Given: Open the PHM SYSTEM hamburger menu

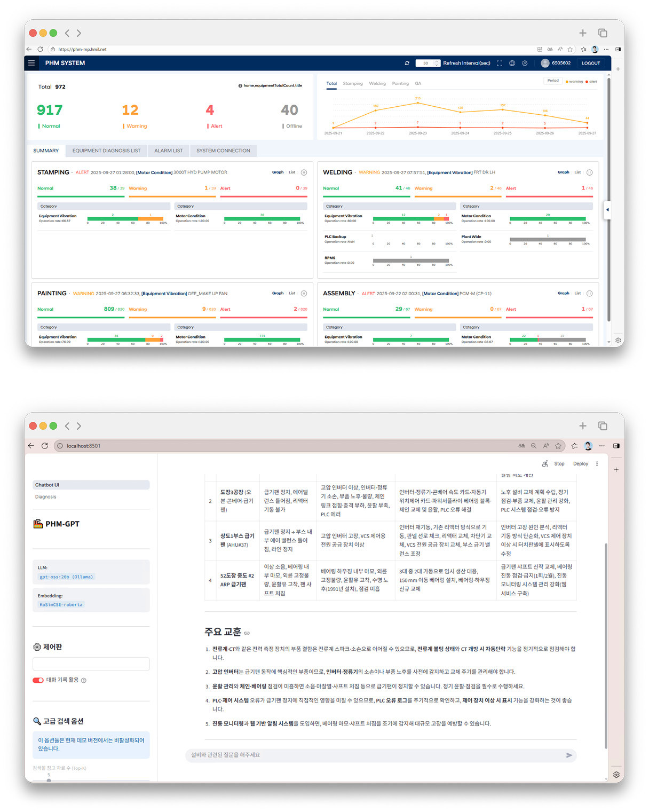Looking at the screenshot, I should [31, 63].
